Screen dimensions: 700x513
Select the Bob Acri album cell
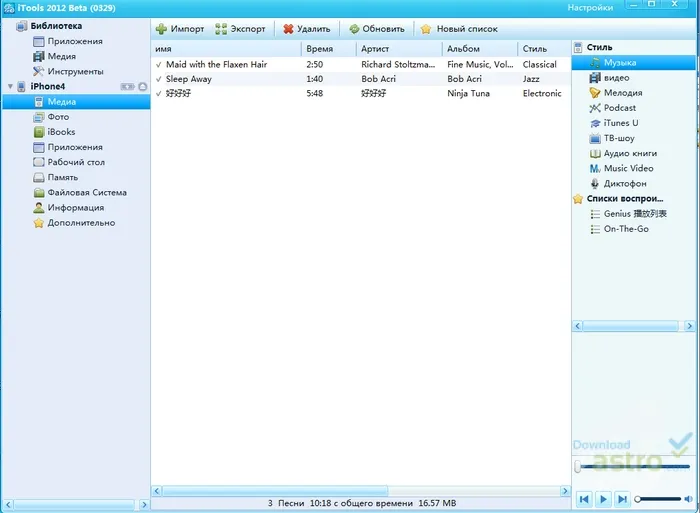[464, 79]
